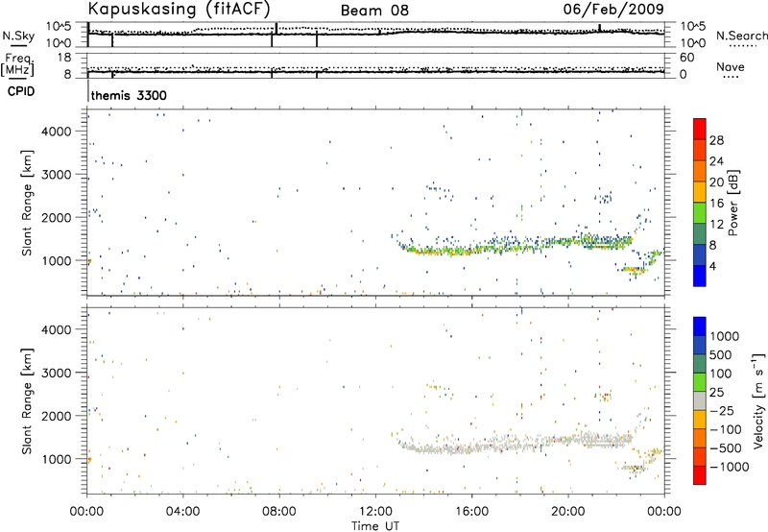Click the 12:00 time axis label

pyautogui.click(x=374, y=512)
